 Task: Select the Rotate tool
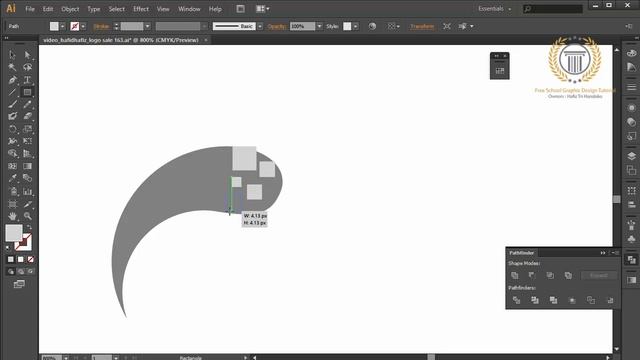coord(12,129)
